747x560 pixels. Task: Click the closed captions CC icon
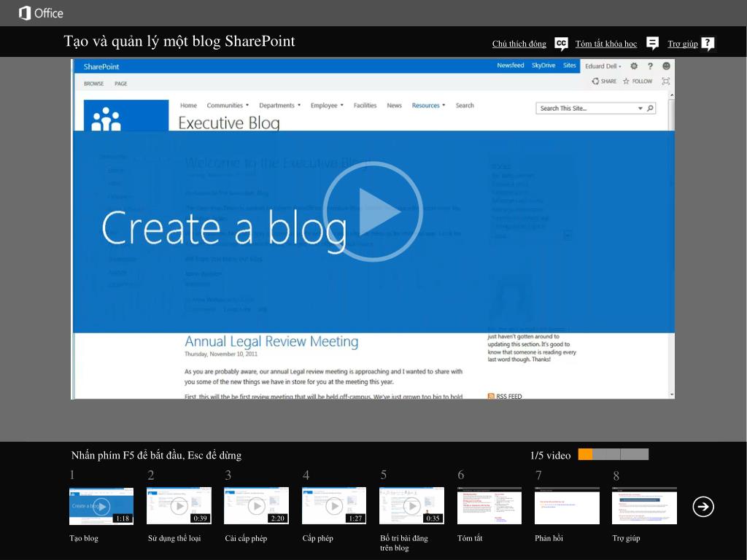point(561,44)
